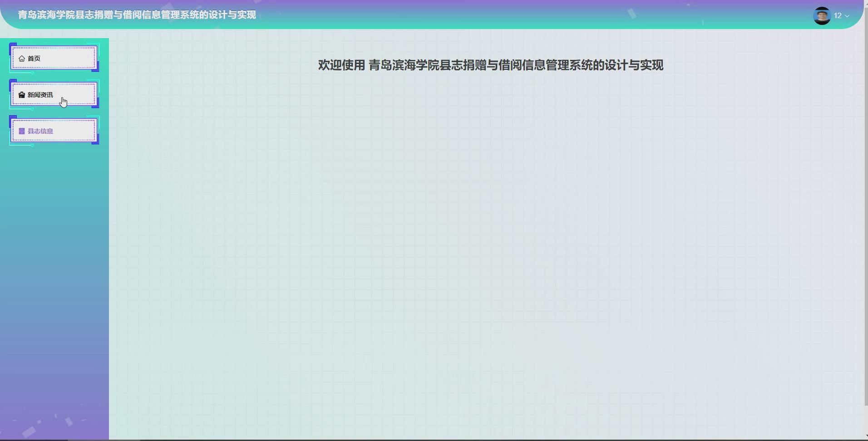Screen dimensions: 868x441
Task: Expand the user dropdown labeled 12
Action: pos(842,16)
